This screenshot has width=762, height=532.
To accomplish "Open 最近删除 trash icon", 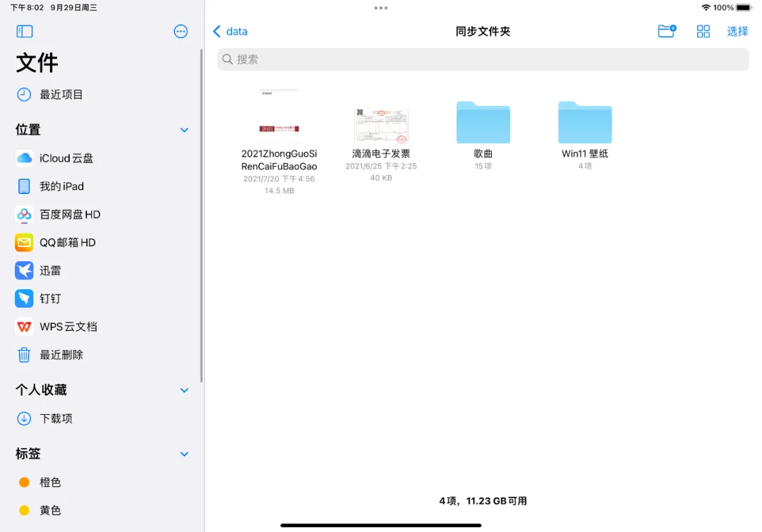I will click(x=24, y=355).
